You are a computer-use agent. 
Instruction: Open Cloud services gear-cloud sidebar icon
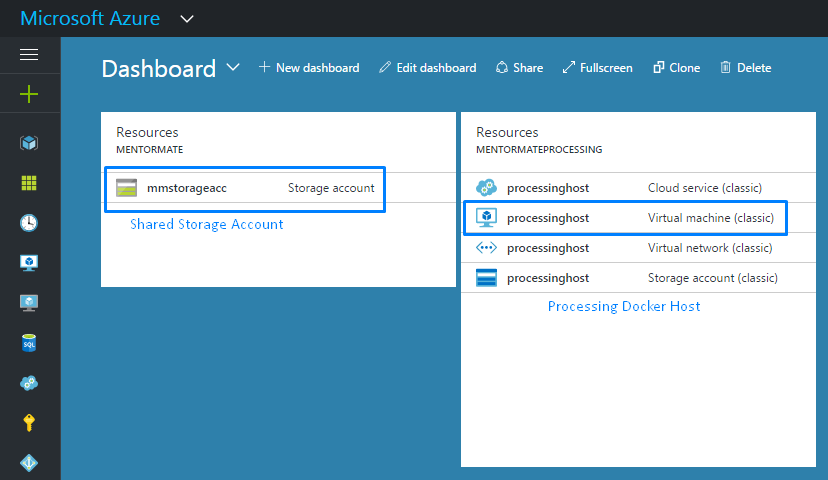click(x=29, y=383)
